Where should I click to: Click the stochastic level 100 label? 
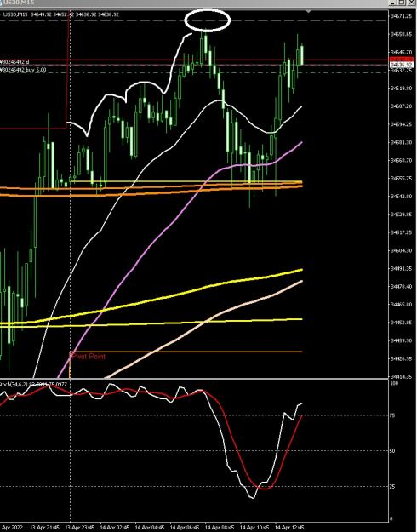tap(394, 383)
